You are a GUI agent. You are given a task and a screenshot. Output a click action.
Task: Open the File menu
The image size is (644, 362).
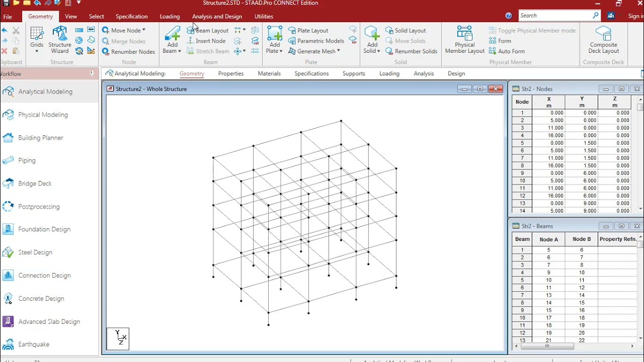(8, 17)
